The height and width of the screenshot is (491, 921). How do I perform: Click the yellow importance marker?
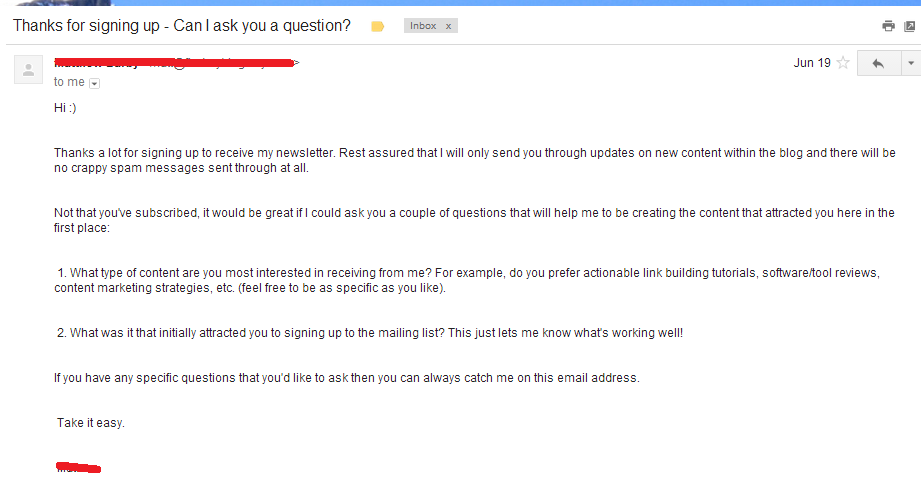[x=377, y=27]
